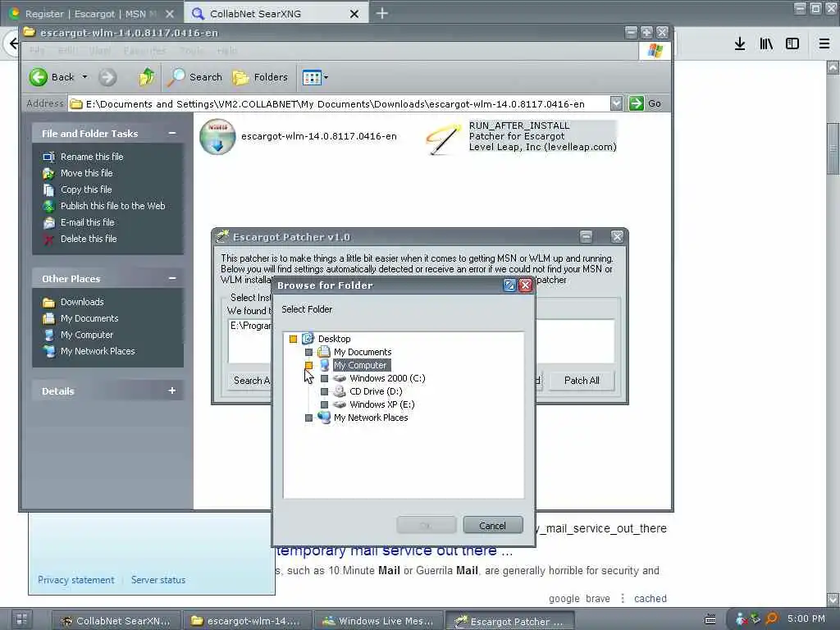Click Patch All in Escargot Patcher
840x630 pixels.
(582, 381)
